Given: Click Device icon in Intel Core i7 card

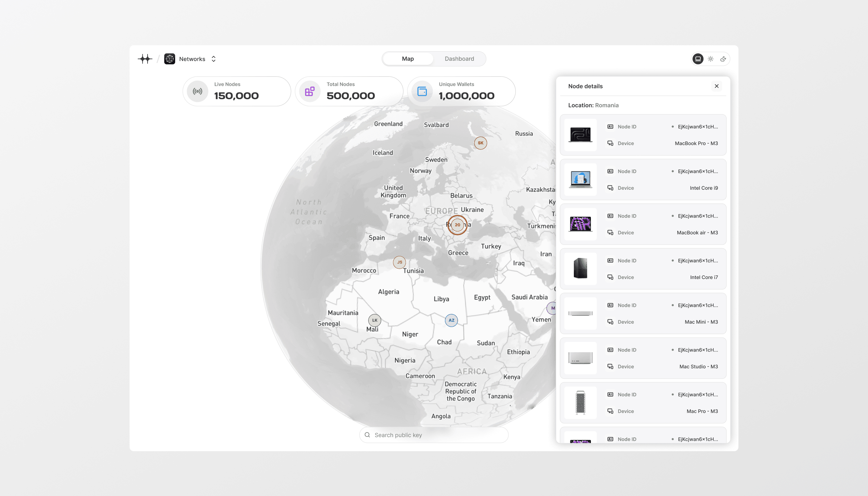Looking at the screenshot, I should click(x=610, y=277).
